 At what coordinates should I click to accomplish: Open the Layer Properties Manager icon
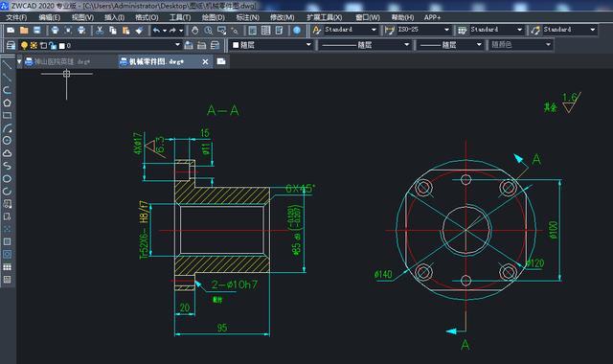pyautogui.click(x=11, y=45)
